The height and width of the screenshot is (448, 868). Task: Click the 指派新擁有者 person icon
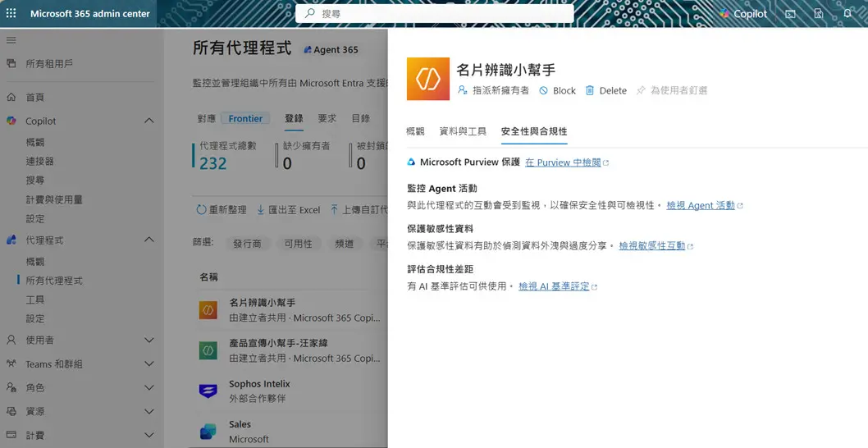[x=463, y=90]
